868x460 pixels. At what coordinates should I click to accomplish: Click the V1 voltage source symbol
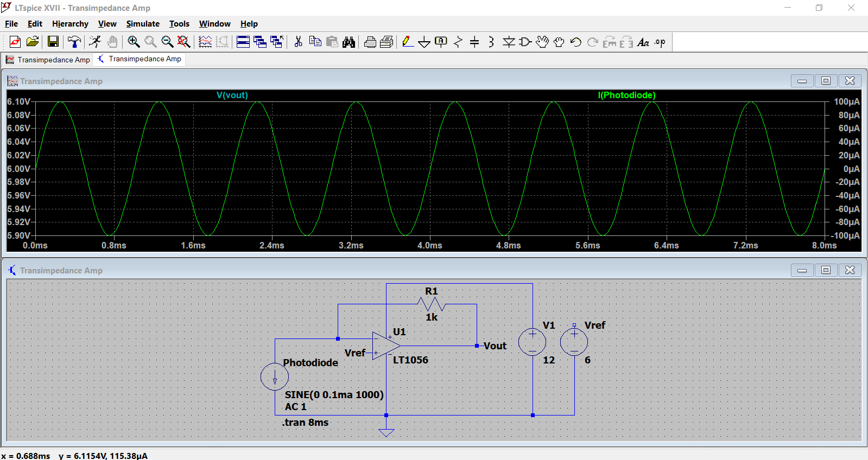[x=532, y=342]
